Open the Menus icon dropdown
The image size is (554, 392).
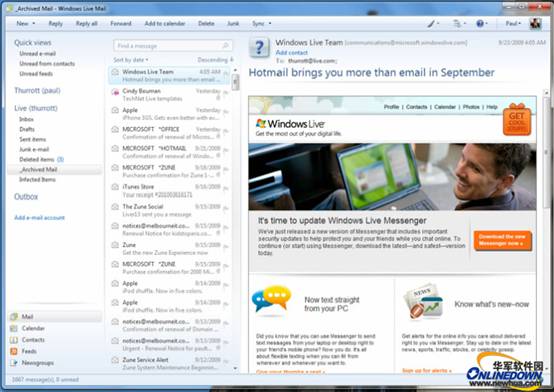459,24
